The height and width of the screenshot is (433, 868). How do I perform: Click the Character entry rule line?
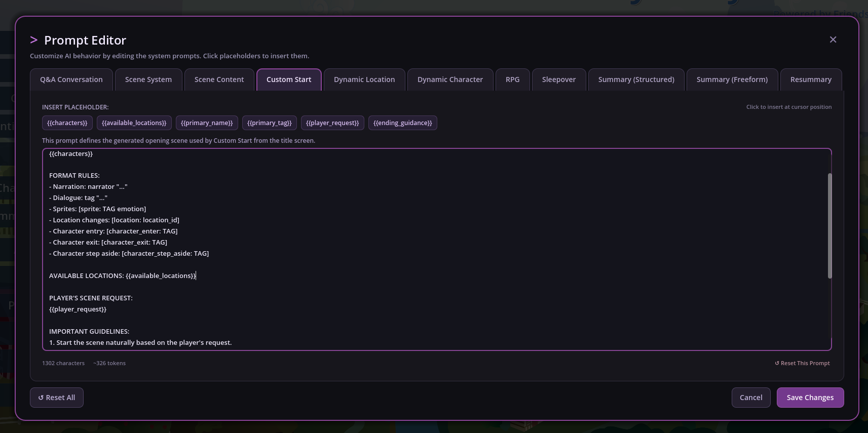114,231
